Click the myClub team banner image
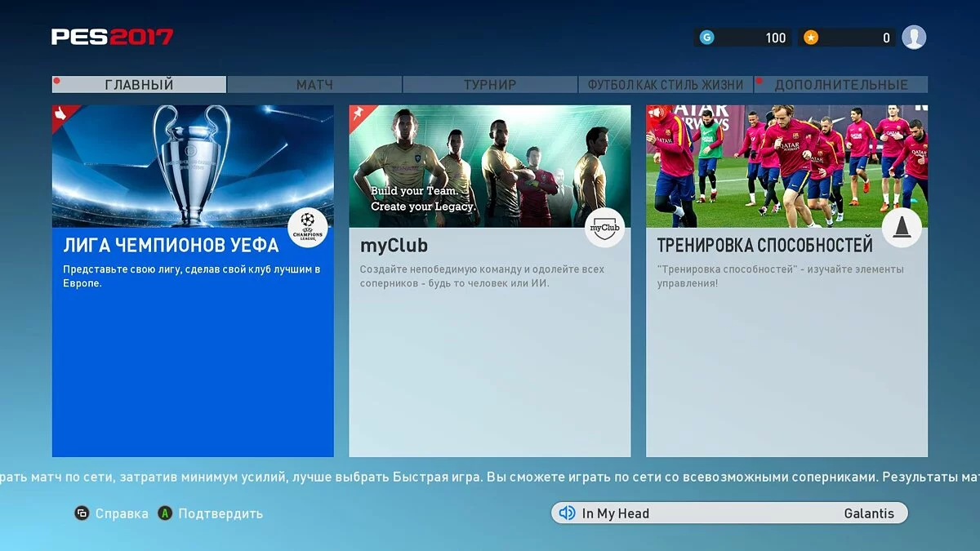This screenshot has height=551, width=980. (490, 166)
